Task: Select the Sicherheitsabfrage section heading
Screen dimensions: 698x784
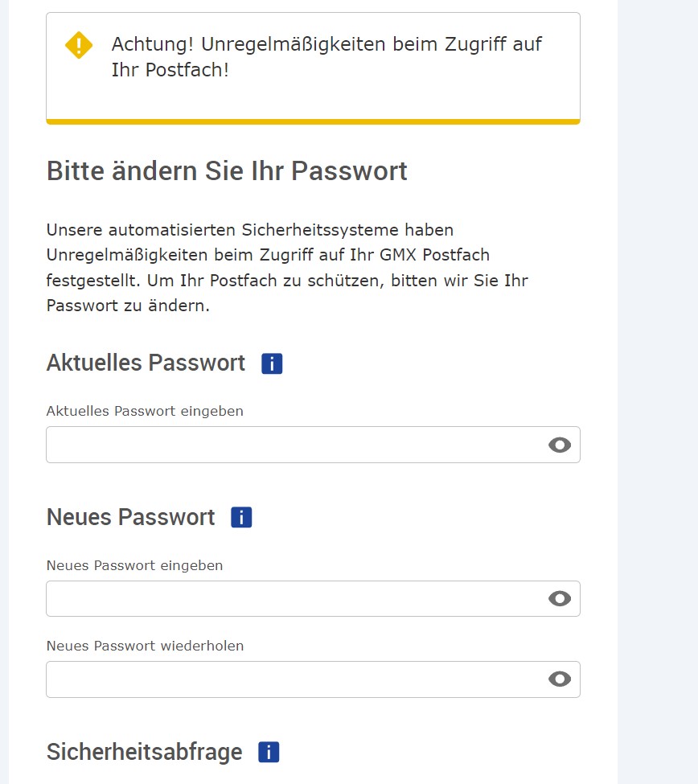Action: click(x=145, y=753)
